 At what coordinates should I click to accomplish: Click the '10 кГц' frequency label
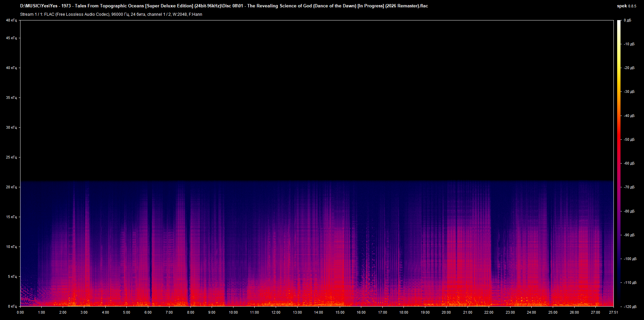[x=11, y=247]
